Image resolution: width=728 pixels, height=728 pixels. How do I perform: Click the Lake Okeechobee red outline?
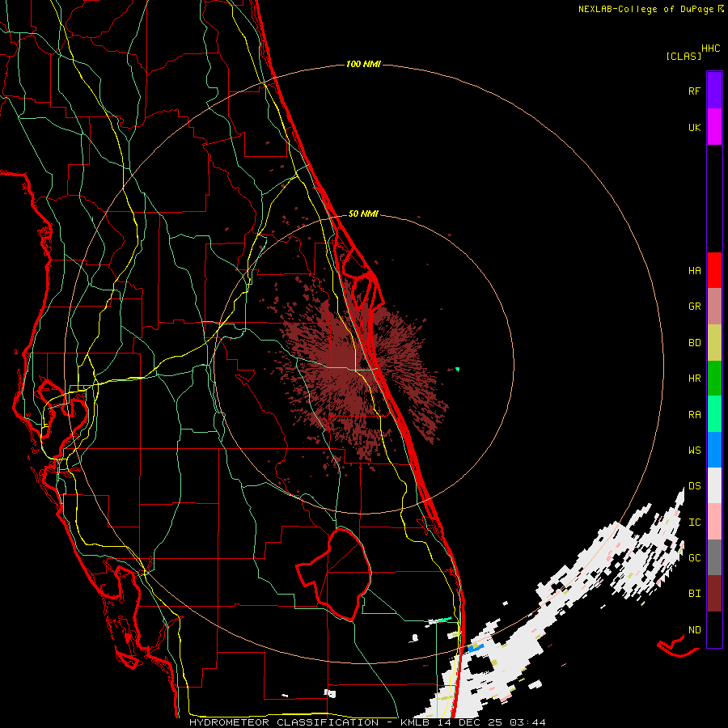(335, 574)
